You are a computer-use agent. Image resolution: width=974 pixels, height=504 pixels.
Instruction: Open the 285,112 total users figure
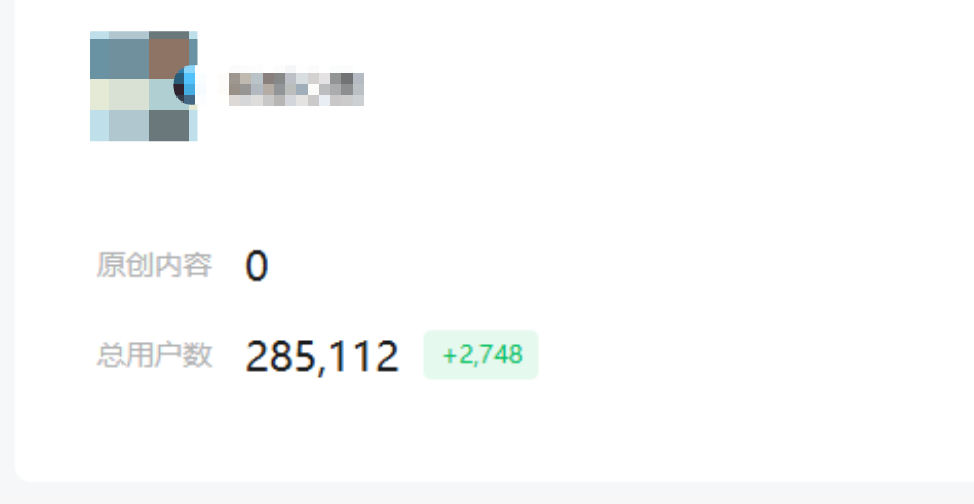tap(322, 356)
